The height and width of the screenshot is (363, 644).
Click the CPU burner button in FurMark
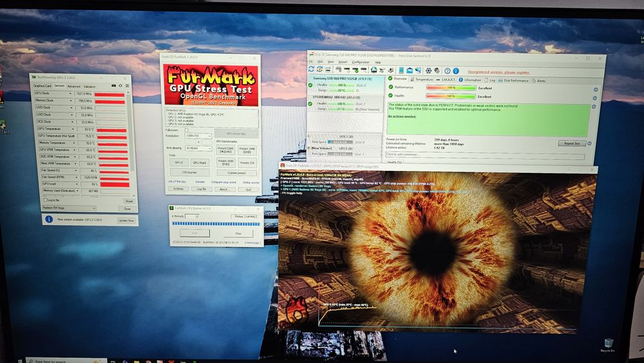tap(190, 172)
